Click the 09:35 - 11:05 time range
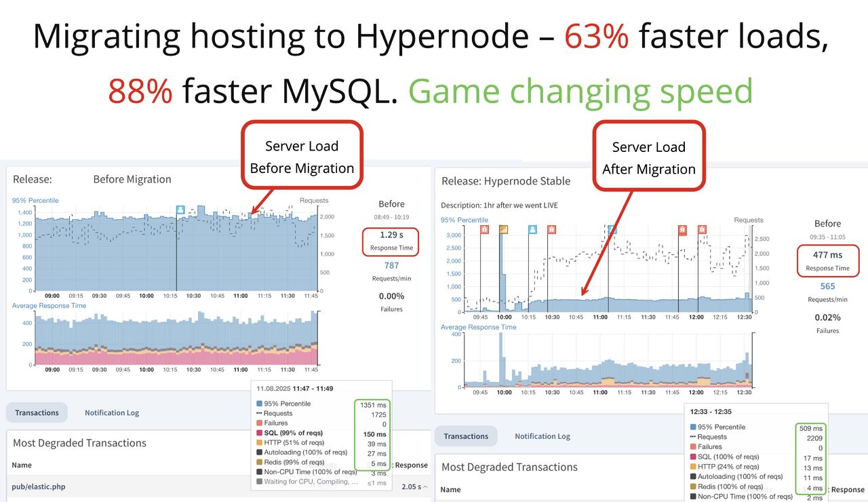This screenshot has height=502, width=868. [x=827, y=237]
